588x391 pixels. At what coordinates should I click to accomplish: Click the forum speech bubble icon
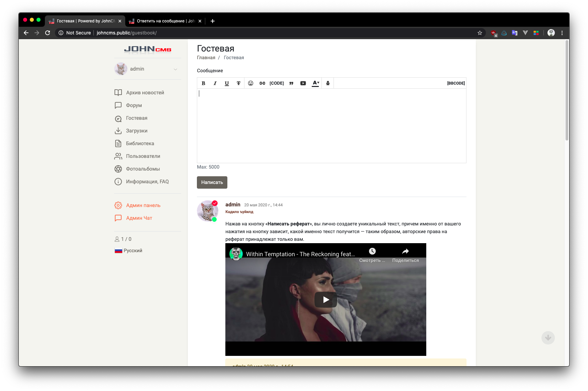(x=118, y=105)
